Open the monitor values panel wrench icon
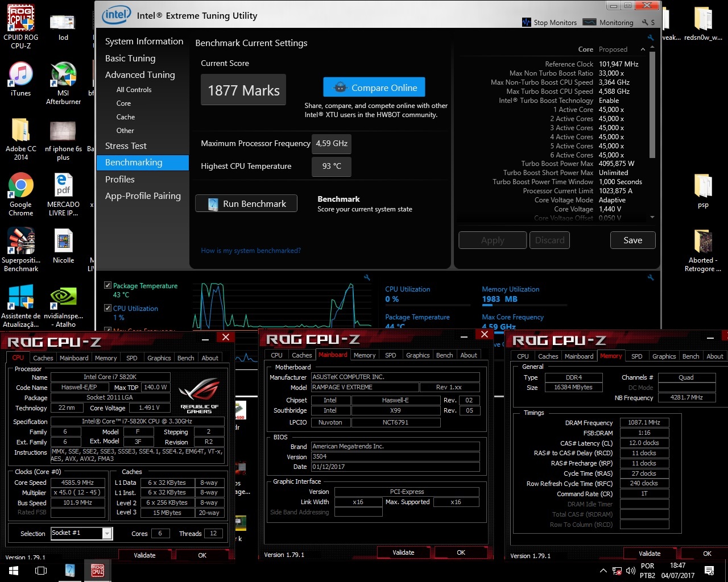This screenshot has width=728, height=582. [x=651, y=277]
